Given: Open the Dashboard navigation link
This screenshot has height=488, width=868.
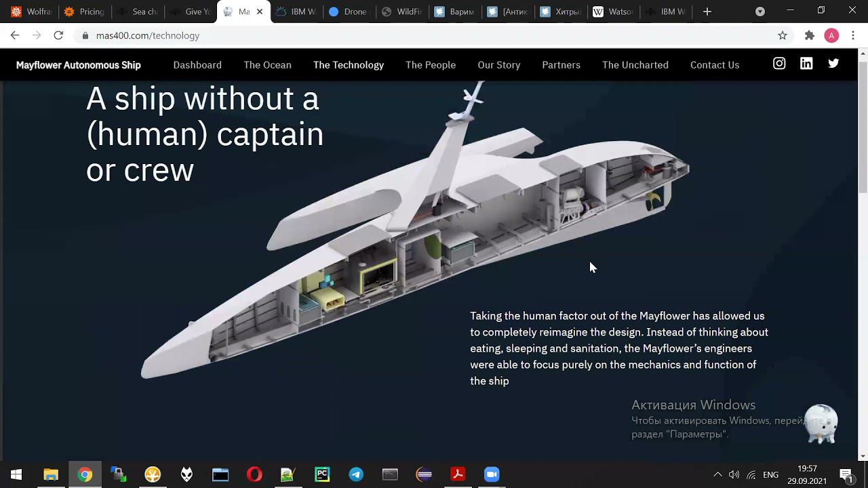Looking at the screenshot, I should (x=197, y=65).
